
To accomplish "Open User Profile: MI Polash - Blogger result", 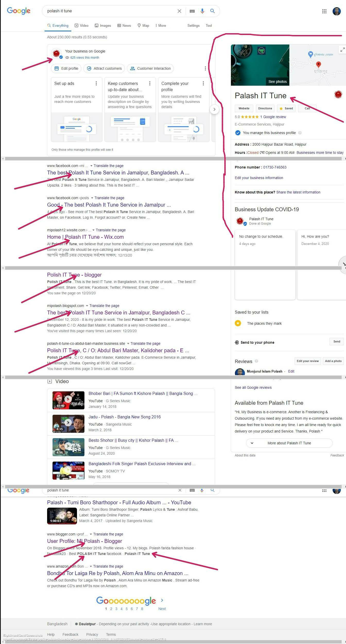I will click(x=84, y=541).
